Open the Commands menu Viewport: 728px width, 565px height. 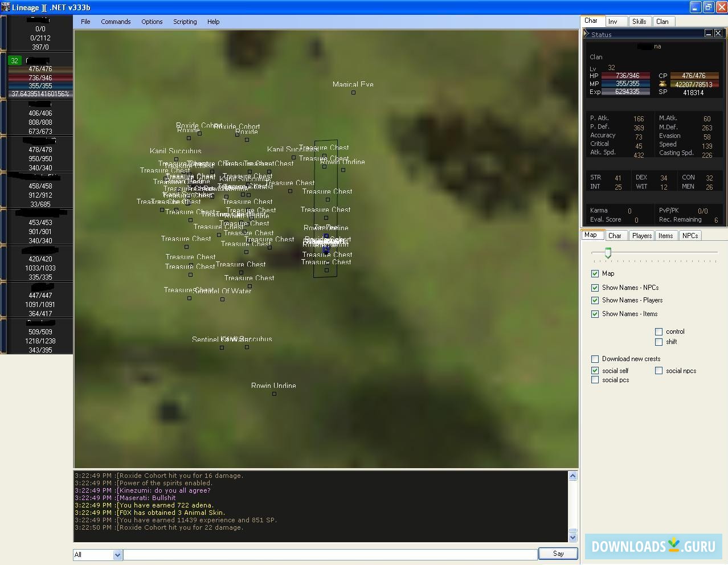(x=116, y=22)
